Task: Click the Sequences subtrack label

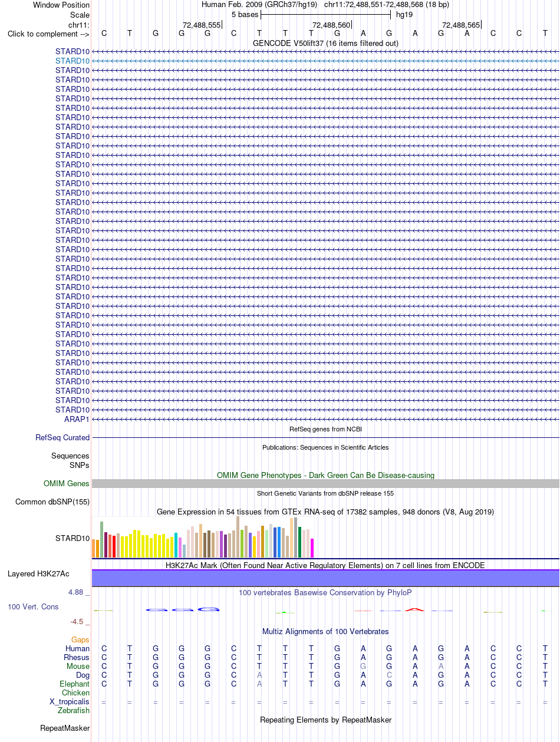Action: pyautogui.click(x=70, y=456)
